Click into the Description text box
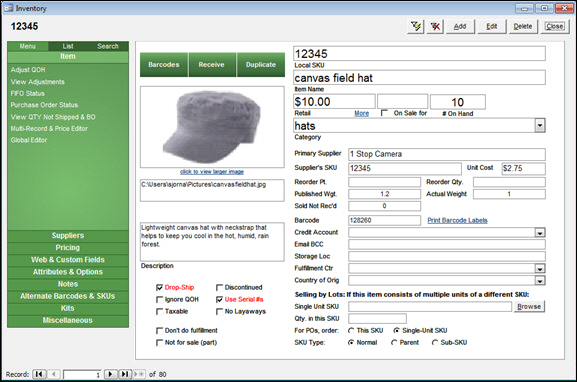The image size is (577, 382). click(212, 242)
